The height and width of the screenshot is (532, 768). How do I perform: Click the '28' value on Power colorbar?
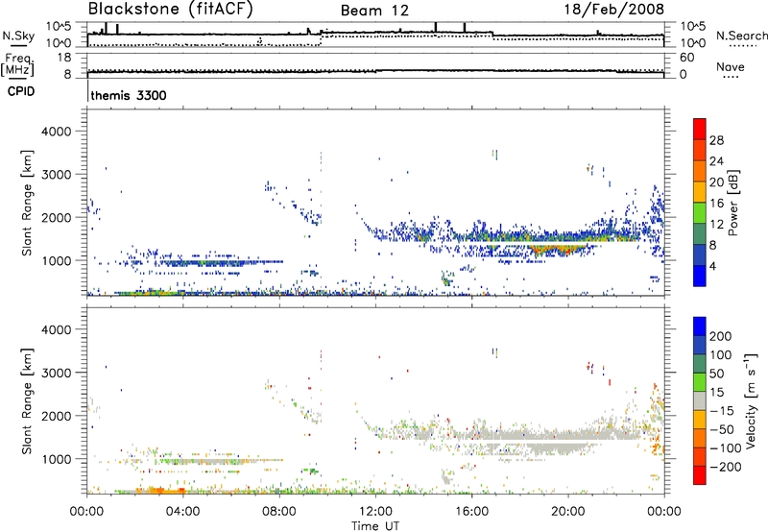[x=716, y=140]
